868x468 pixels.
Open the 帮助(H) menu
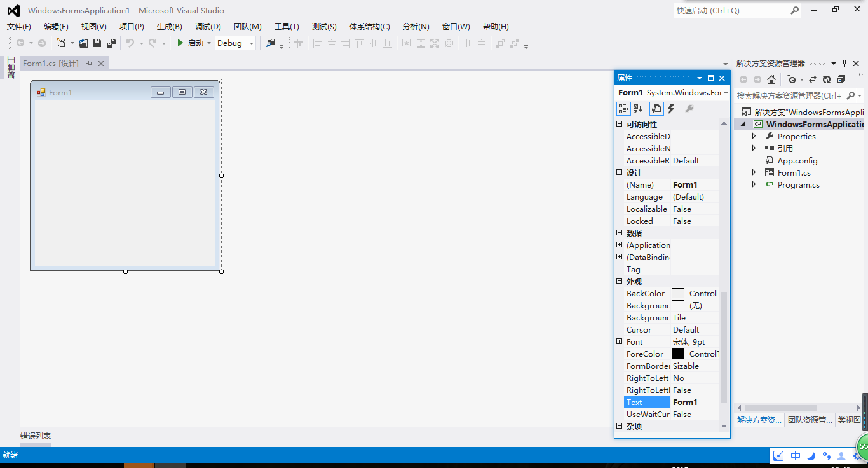coord(496,27)
